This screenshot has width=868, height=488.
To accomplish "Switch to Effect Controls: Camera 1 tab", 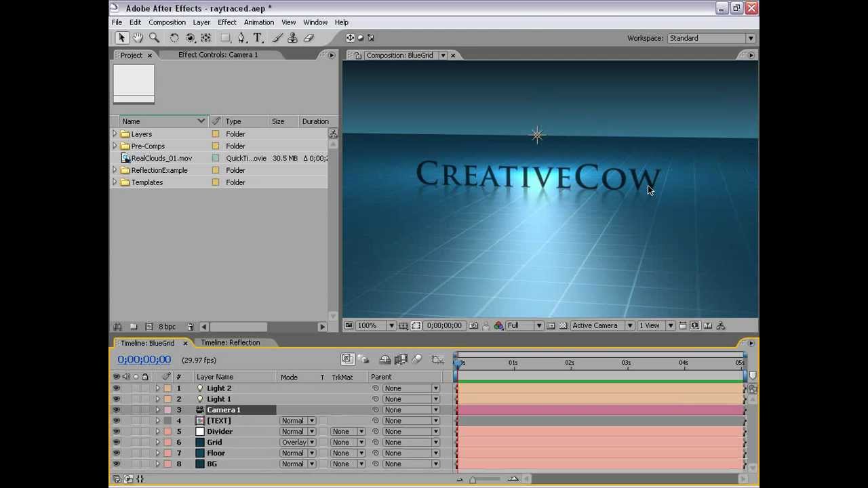I will pyautogui.click(x=218, y=55).
